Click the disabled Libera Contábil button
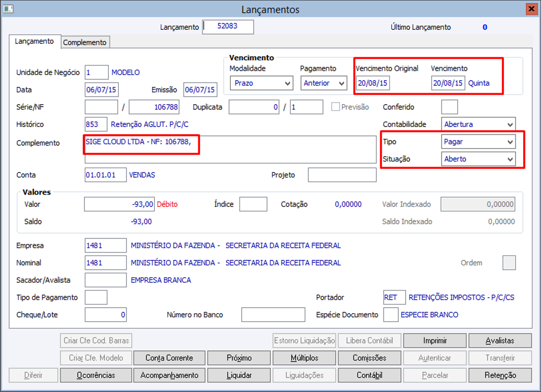The height and width of the screenshot is (392, 541). tap(370, 340)
